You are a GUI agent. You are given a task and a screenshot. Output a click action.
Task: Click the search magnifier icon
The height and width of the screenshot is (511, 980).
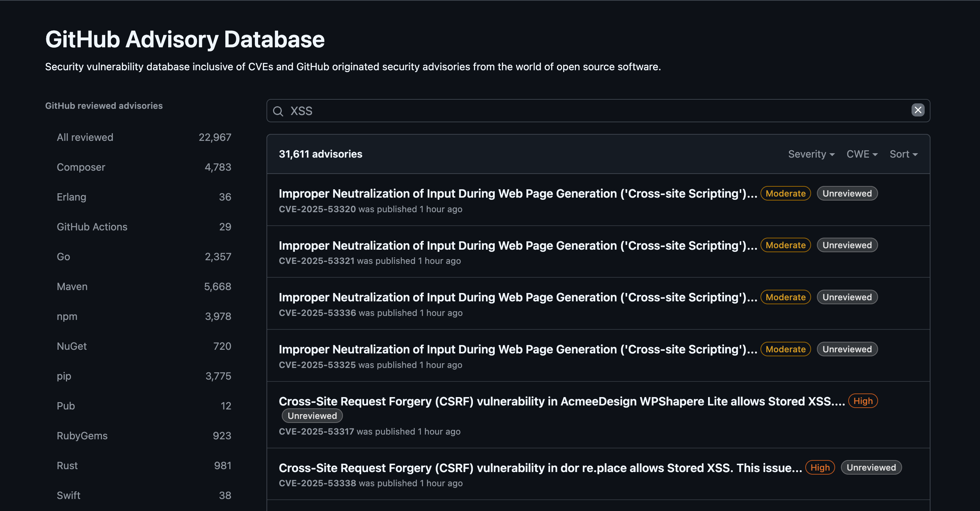coord(278,111)
